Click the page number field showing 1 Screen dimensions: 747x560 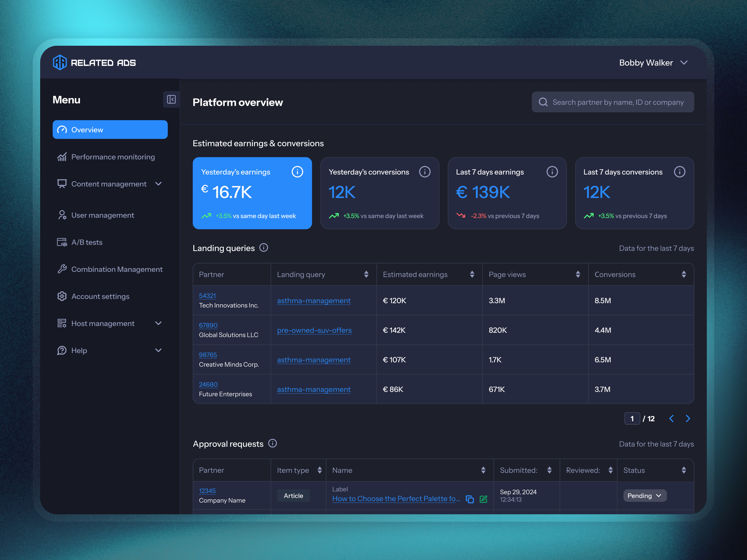pyautogui.click(x=632, y=418)
